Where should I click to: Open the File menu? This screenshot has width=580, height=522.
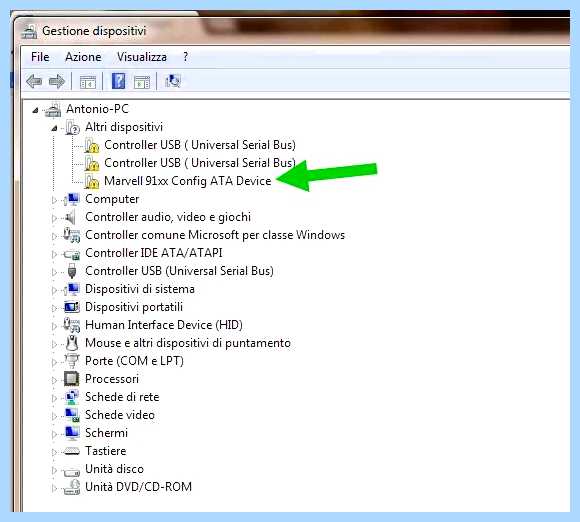[x=40, y=57]
